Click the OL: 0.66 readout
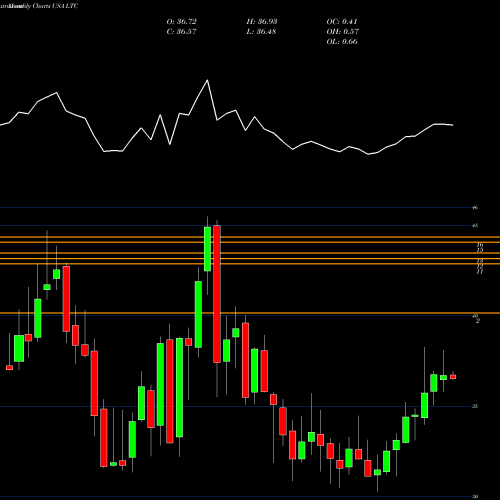This screenshot has height=500, width=500. 342,42
